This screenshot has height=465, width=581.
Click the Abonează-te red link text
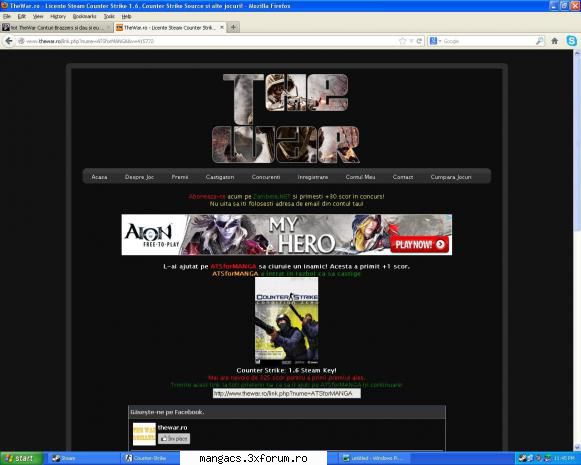(x=207, y=196)
